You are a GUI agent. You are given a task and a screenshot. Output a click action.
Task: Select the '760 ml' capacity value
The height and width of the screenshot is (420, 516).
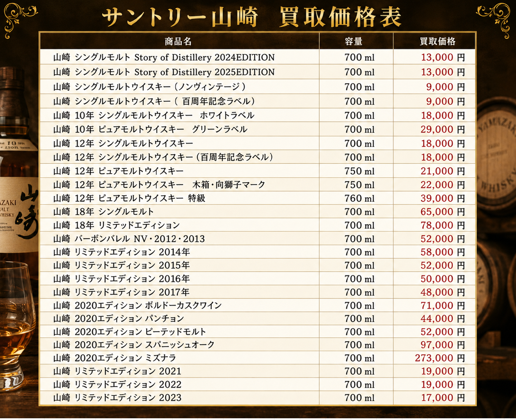click(x=360, y=198)
